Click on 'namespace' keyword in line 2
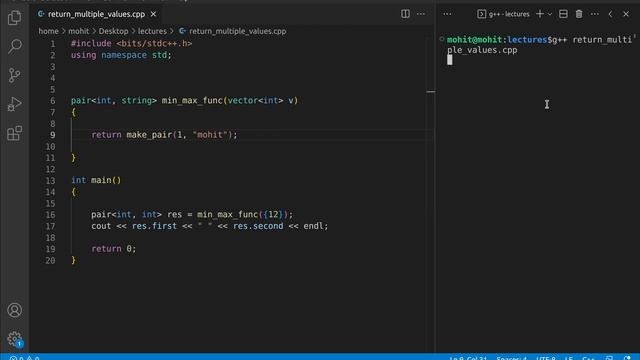Screen dimensions: 640x360 124,55
